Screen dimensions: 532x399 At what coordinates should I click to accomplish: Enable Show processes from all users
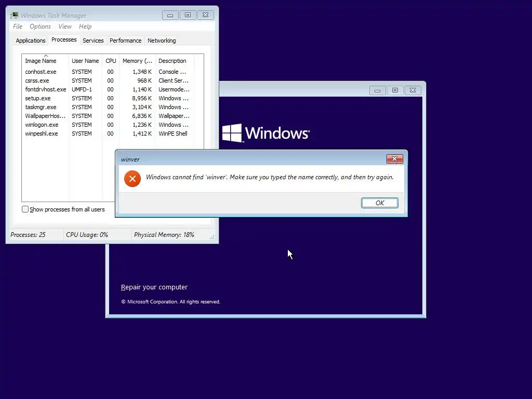(x=25, y=209)
